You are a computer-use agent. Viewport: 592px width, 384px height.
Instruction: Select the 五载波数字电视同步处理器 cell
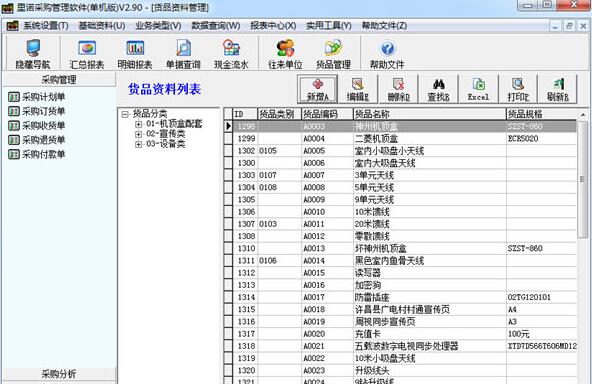point(430,346)
